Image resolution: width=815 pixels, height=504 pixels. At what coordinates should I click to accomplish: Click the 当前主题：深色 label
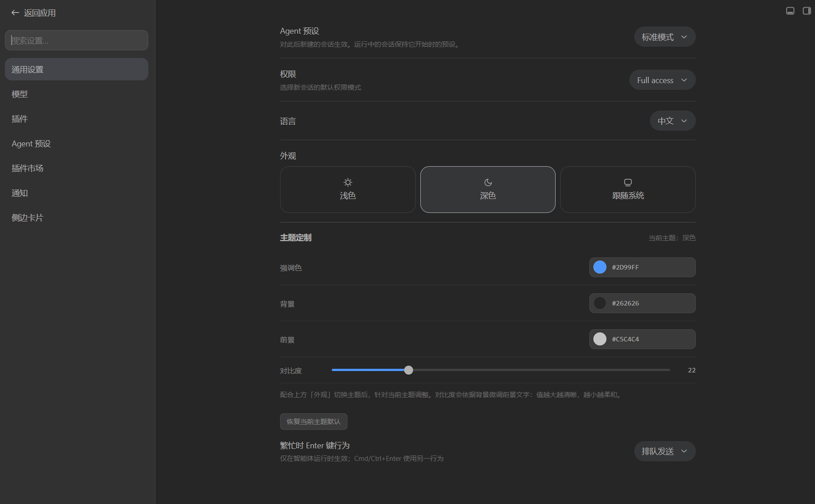[672, 238]
